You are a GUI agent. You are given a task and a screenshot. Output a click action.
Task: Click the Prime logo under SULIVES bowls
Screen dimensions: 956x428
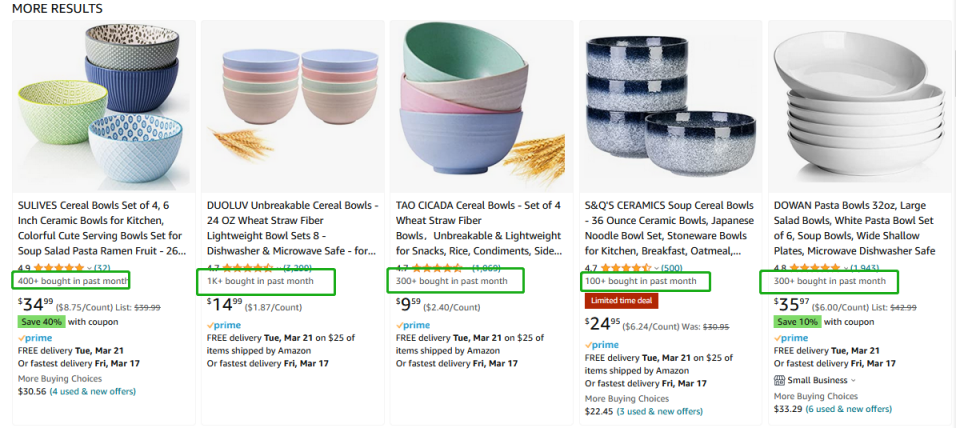click(35, 338)
